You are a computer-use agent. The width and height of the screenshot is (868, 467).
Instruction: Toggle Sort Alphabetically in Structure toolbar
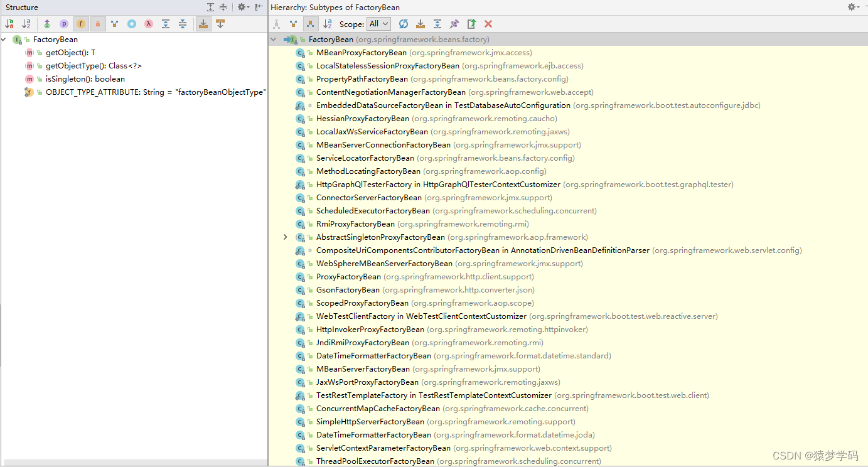click(26, 24)
